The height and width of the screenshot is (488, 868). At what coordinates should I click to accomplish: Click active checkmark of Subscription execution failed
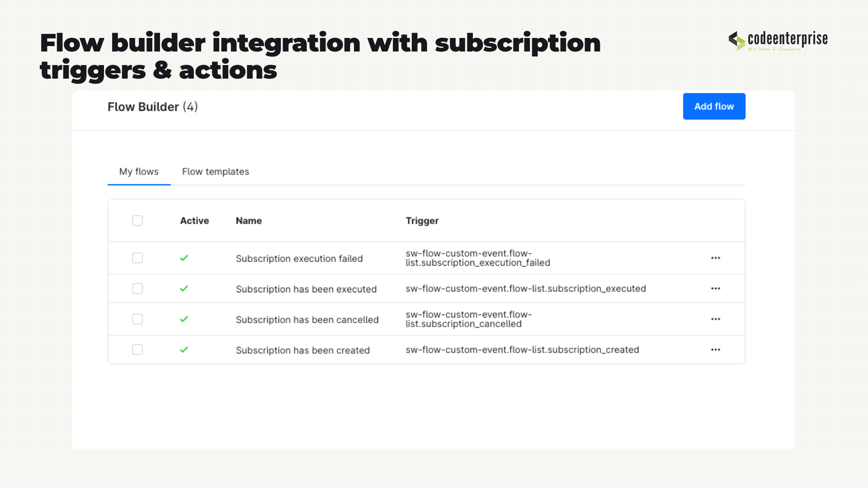184,258
